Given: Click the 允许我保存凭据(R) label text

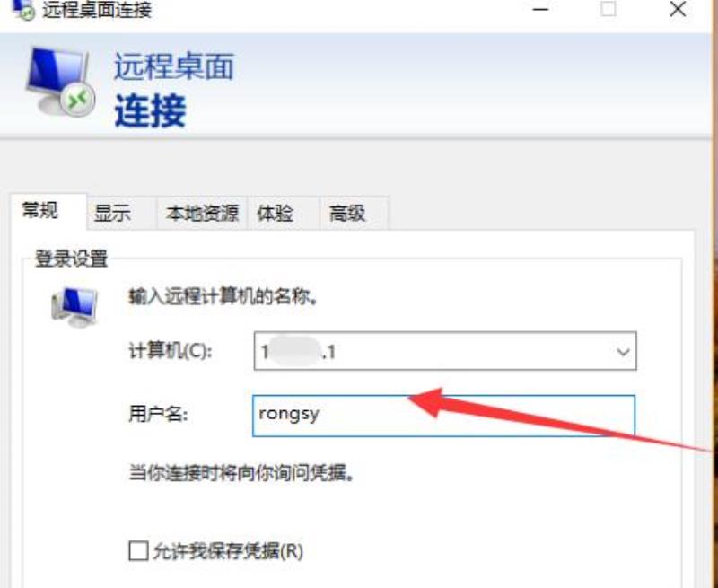Looking at the screenshot, I should (x=228, y=551).
